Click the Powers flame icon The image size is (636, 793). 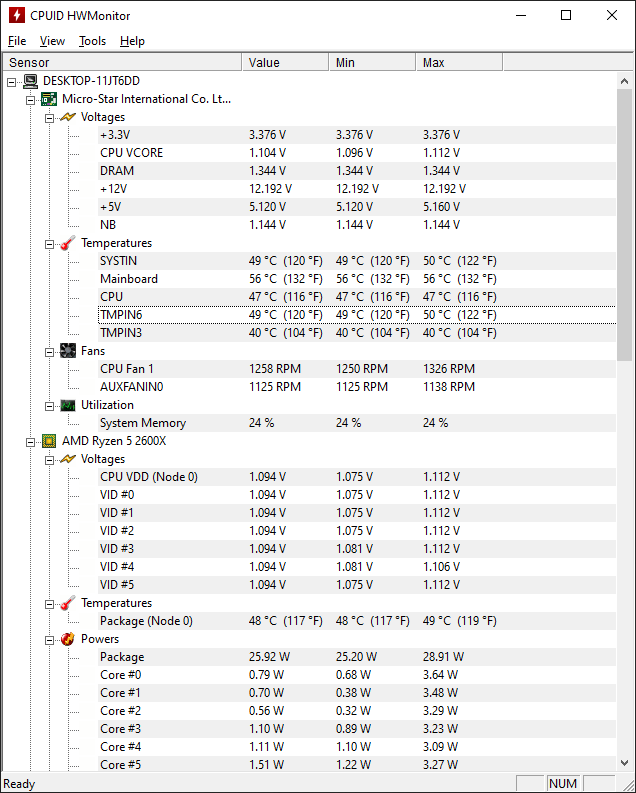click(x=68, y=639)
